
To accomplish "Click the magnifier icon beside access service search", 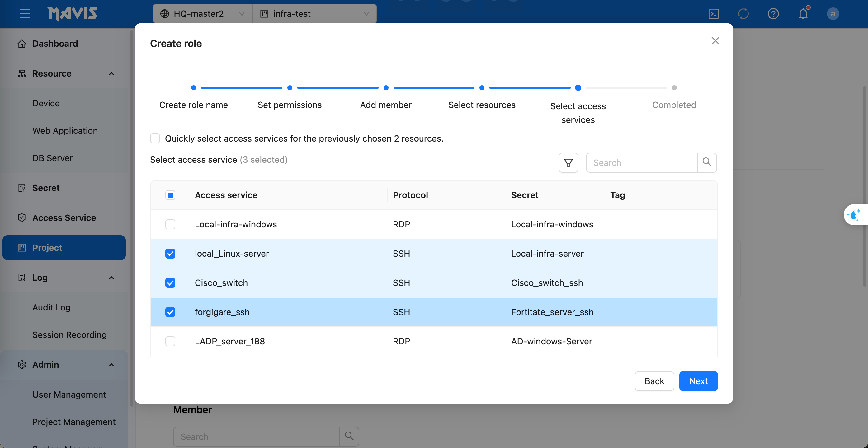I will click(x=707, y=163).
